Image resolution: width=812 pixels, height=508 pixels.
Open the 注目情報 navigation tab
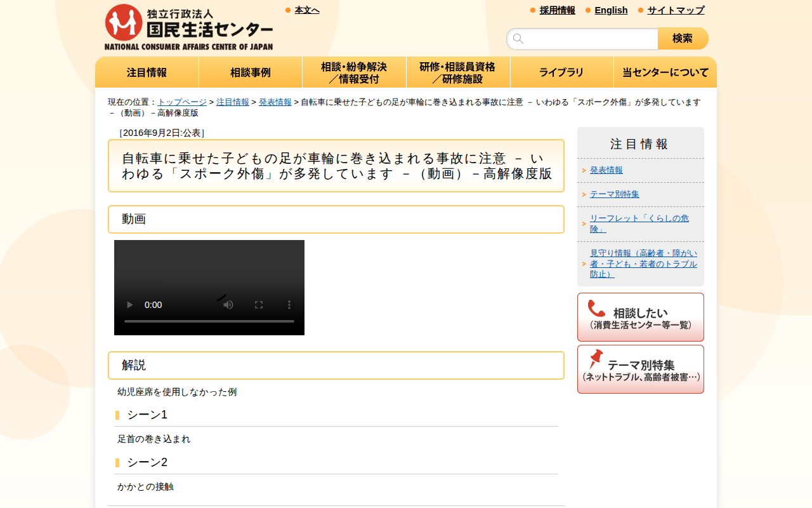click(x=147, y=72)
